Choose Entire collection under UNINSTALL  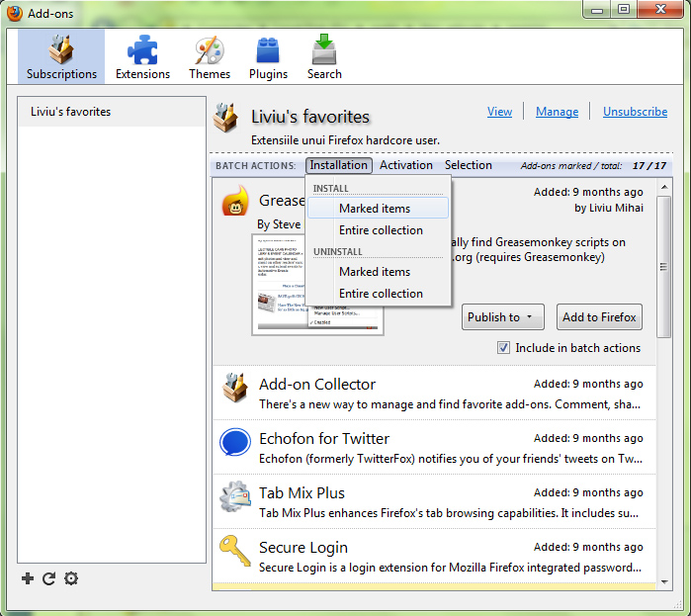pos(378,294)
